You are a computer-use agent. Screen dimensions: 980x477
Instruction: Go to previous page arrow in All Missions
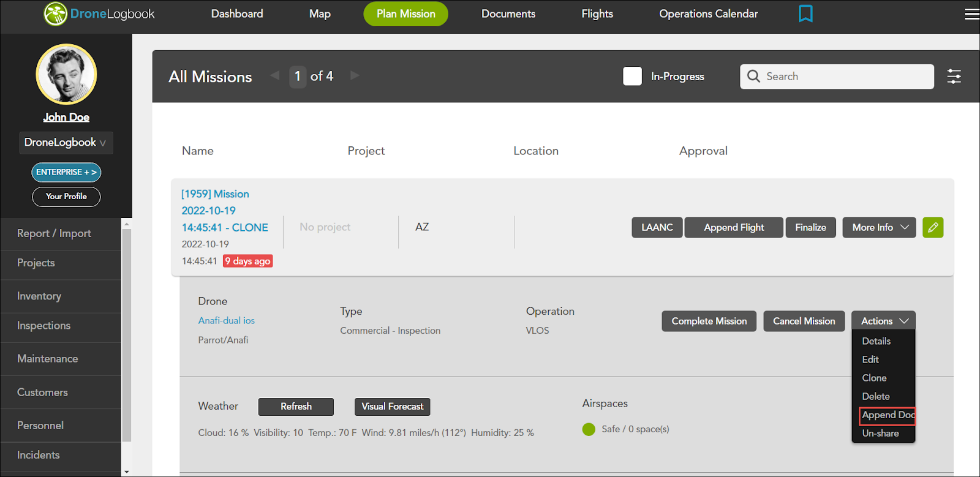(275, 75)
